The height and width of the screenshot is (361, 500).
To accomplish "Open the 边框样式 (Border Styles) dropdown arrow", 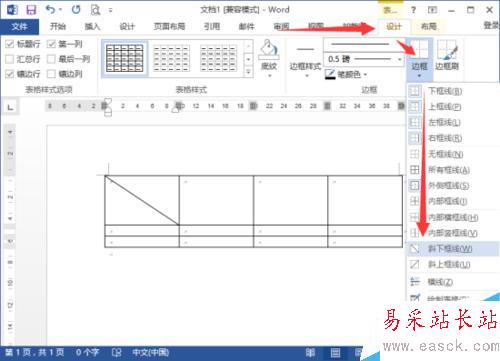I will (306, 76).
